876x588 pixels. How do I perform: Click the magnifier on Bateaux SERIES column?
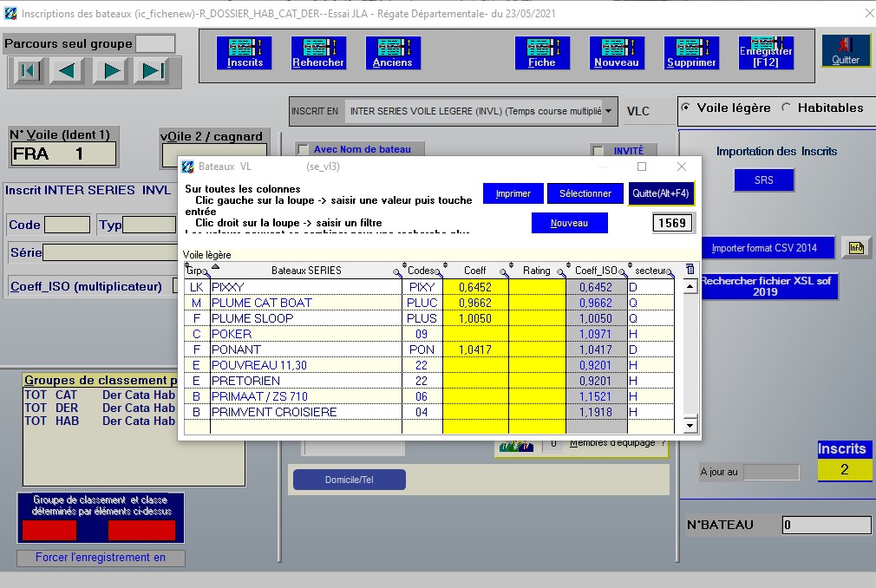[x=396, y=272]
